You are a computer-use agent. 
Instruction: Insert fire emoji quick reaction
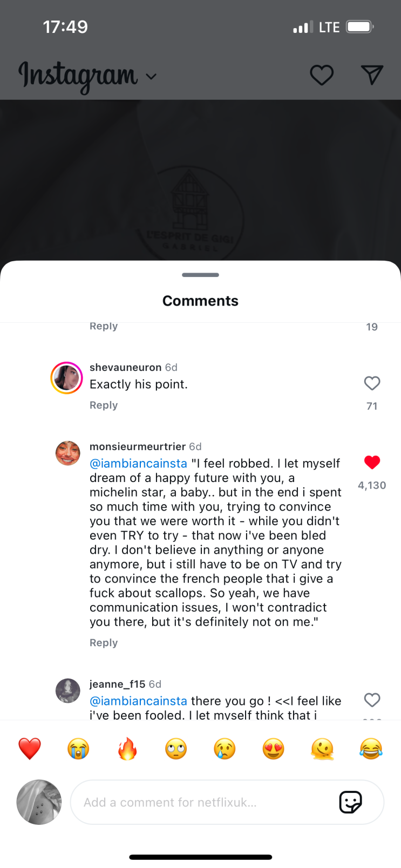click(x=127, y=749)
